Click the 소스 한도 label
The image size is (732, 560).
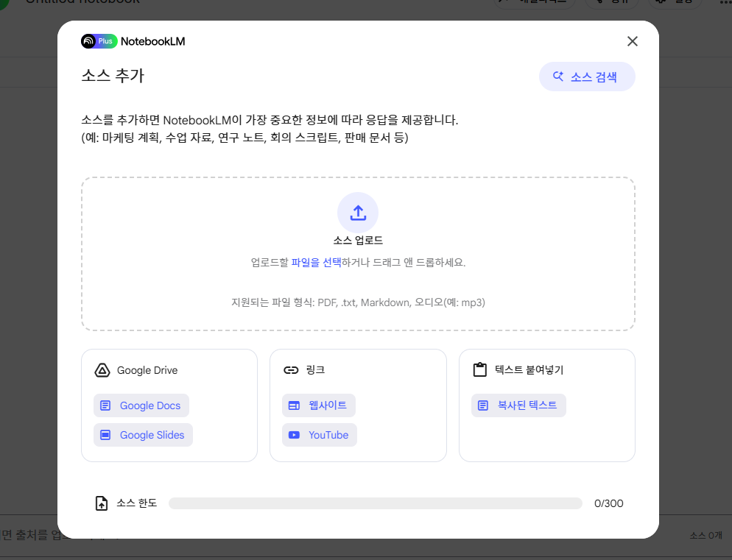tap(136, 503)
